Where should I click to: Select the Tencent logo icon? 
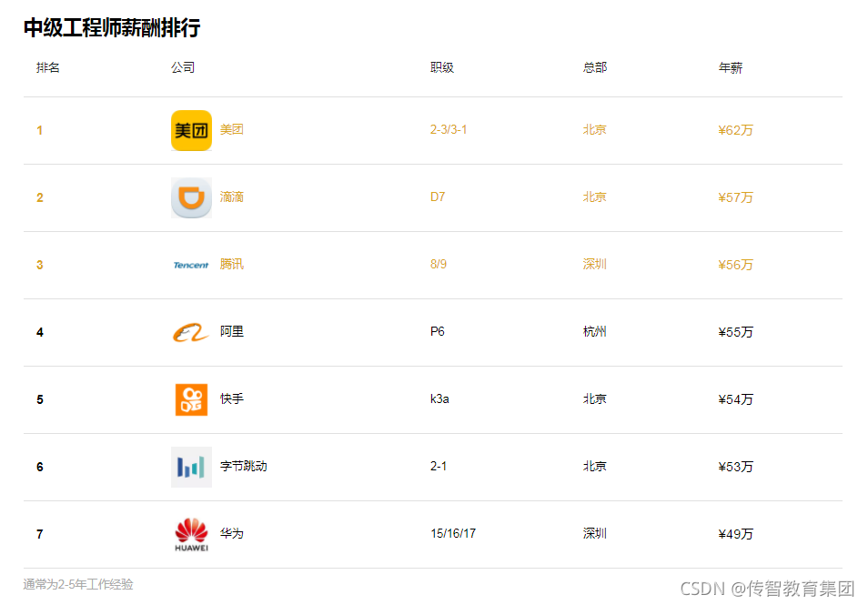click(191, 265)
